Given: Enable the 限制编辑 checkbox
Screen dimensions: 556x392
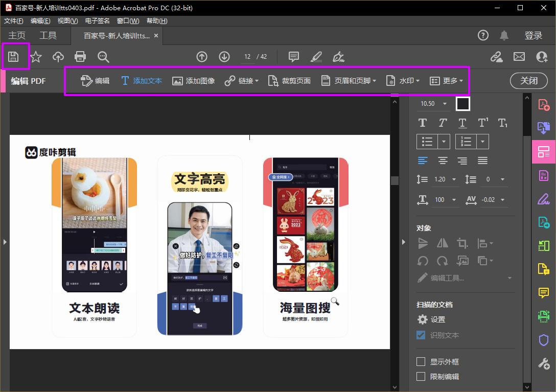Looking at the screenshot, I should pyautogui.click(x=421, y=377).
